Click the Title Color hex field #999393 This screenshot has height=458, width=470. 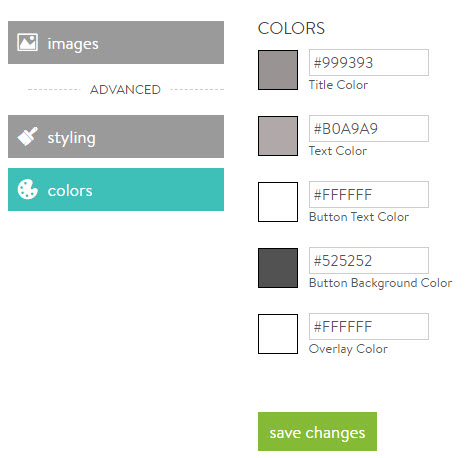click(x=369, y=63)
